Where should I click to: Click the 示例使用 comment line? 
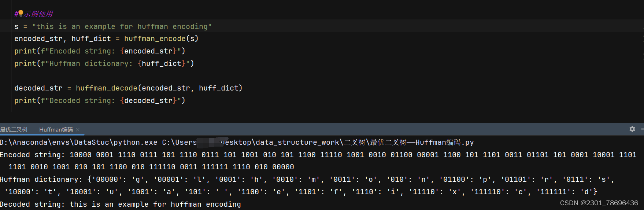point(34,14)
